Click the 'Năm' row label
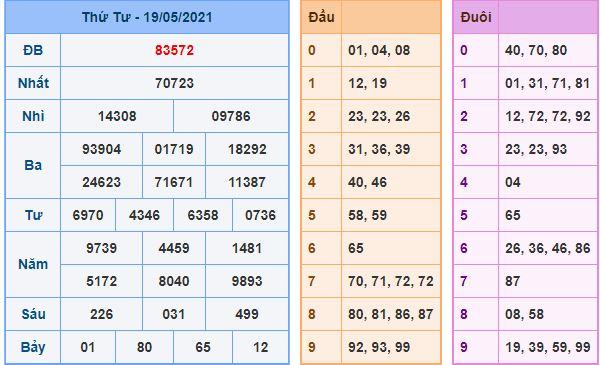Viewport: 600px width, 365px height. click(33, 264)
